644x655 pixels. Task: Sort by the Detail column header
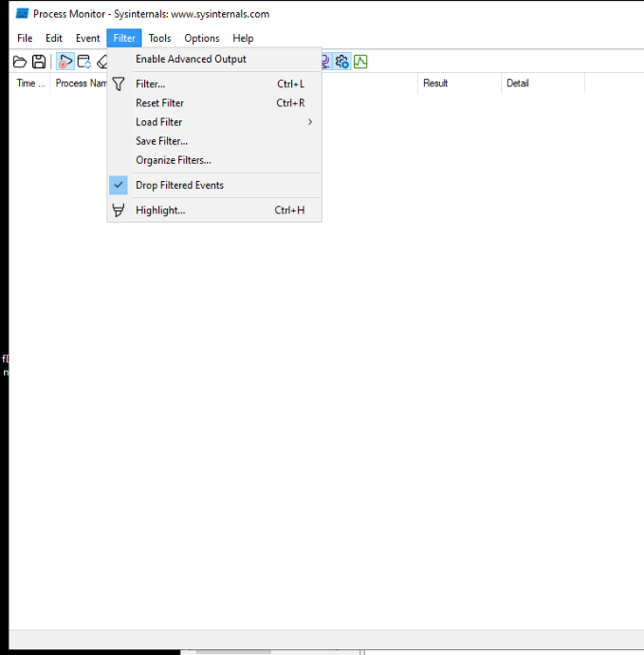543,83
